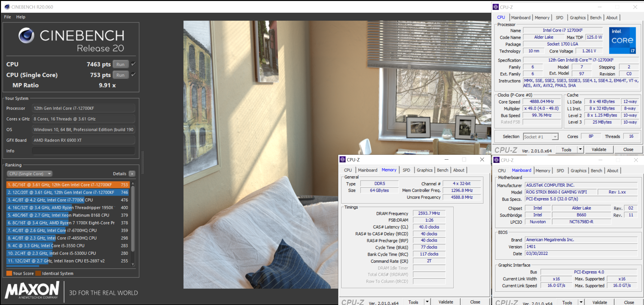Screen dimensions: 644x305
Task: Click Validate in top CPU-Z window
Action: pos(599,150)
